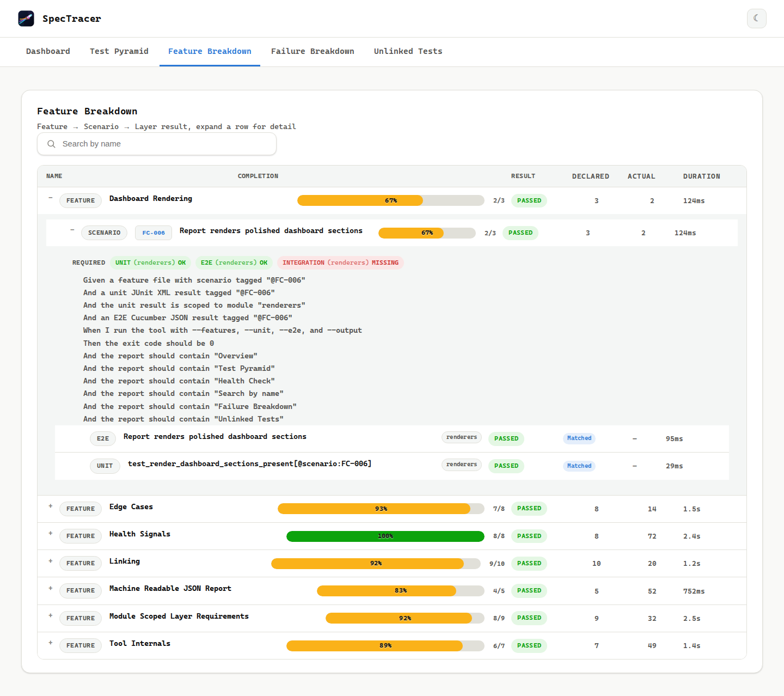Viewport: 784px width, 696px height.
Task: Select the Feature Breakdown tab
Action: pos(210,51)
